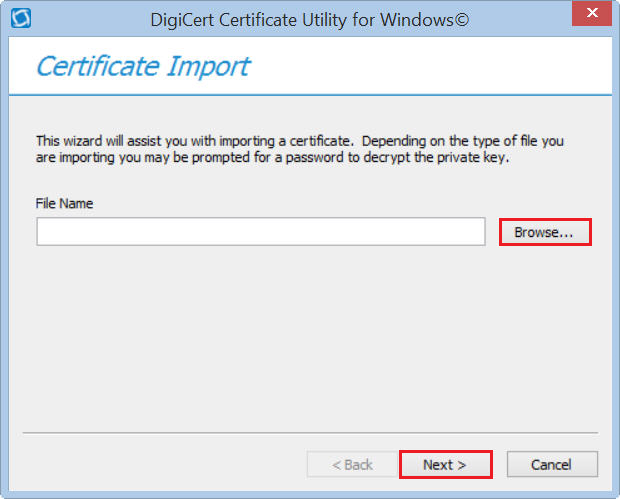
Task: Select the File Name label
Action: [x=64, y=203]
